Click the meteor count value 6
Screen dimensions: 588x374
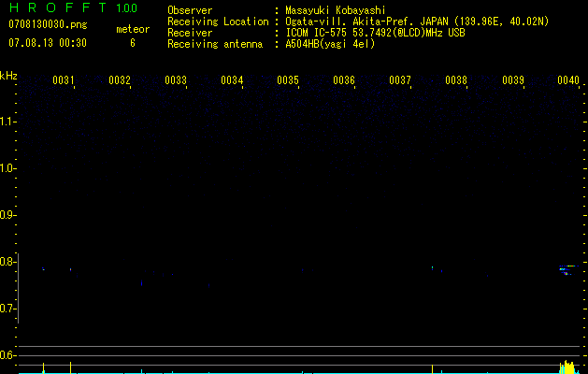click(x=133, y=43)
